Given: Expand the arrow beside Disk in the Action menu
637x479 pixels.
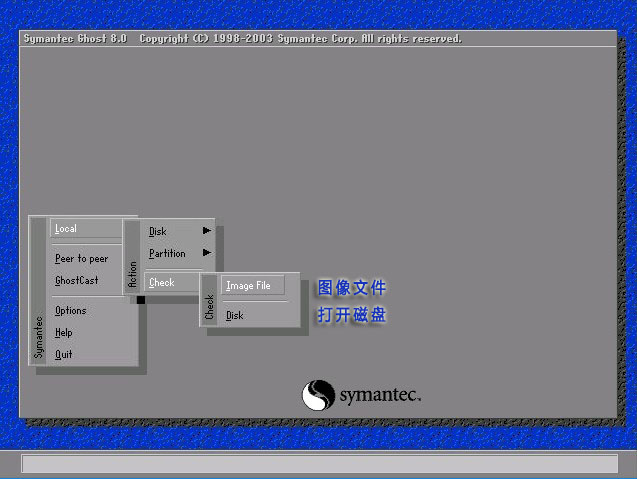Looking at the screenshot, I should [207, 231].
